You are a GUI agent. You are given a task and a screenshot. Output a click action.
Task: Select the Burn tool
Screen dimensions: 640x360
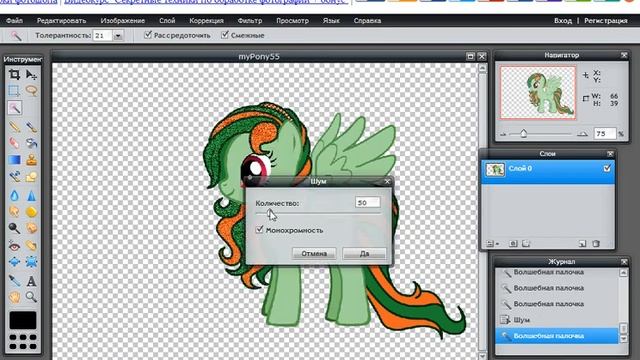[x=31, y=228]
